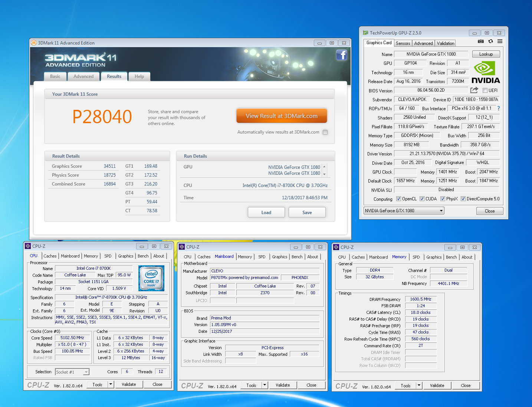Viewport: 532px width, 407px height.
Task: Click the 3DMark 11 title bar icon
Action: pos(34,43)
